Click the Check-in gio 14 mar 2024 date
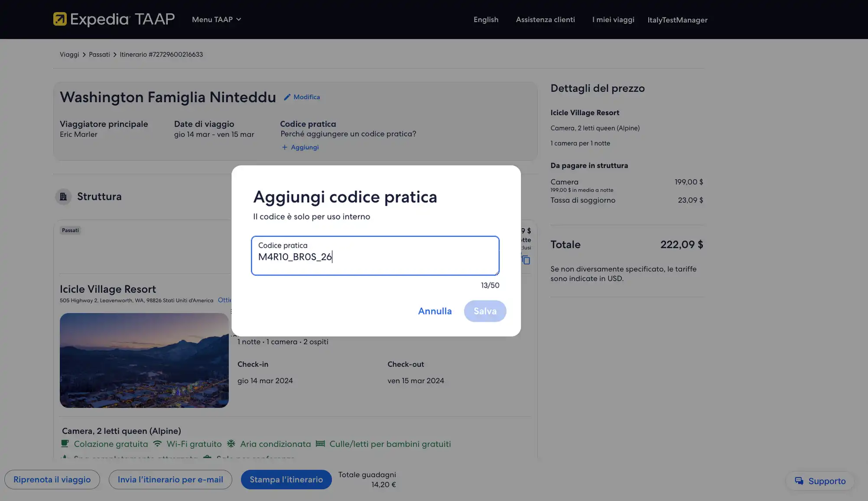Screen dimensions: 868x501 point(265,381)
